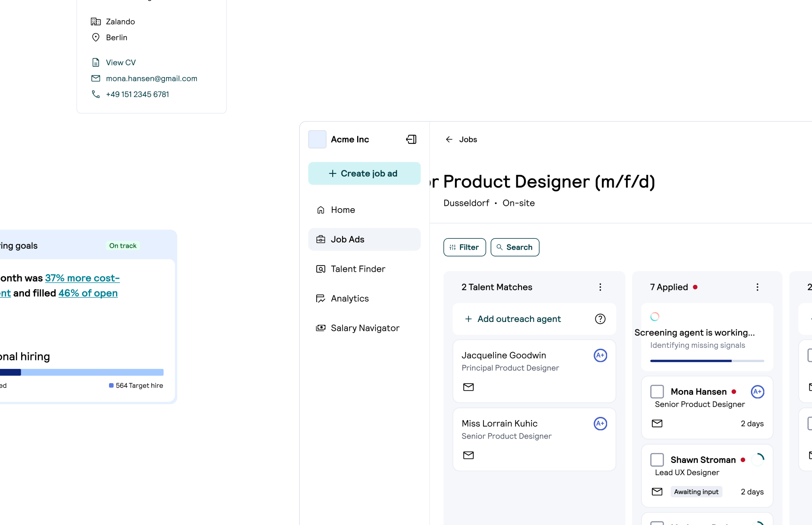812x525 pixels.
Task: Click help icon beside Add outreach agent
Action: (x=600, y=319)
